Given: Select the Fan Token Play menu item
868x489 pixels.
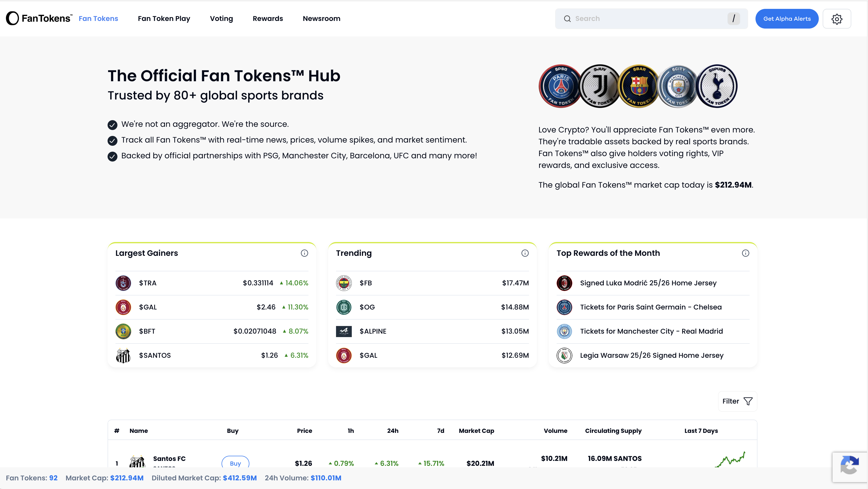Looking at the screenshot, I should [x=164, y=18].
